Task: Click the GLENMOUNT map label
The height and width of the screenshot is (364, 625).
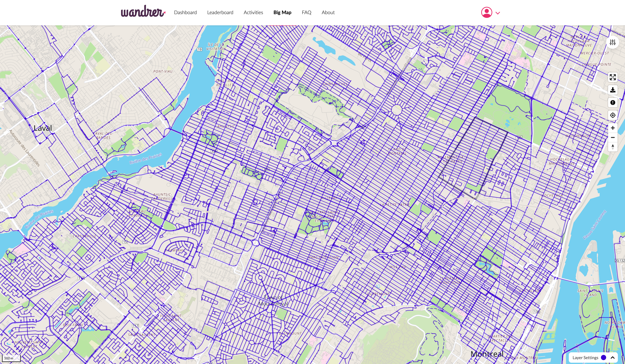Action: pos(290,333)
